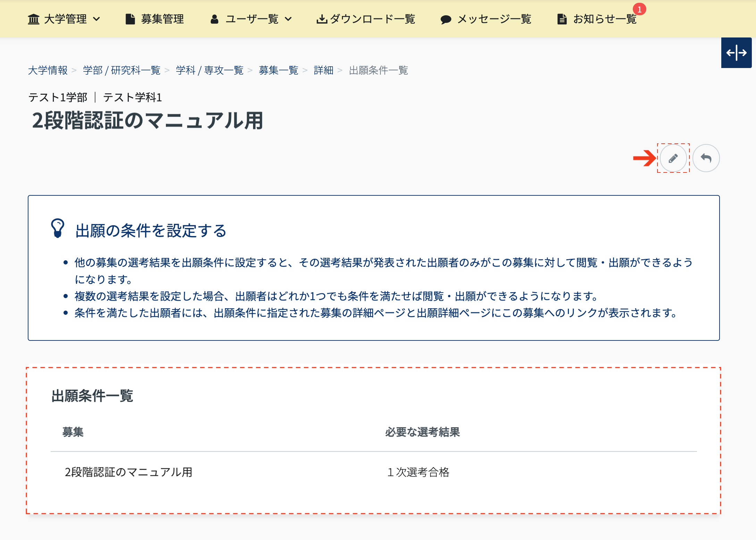This screenshot has height=540, width=756.
Task: Go to 募集一覧 breadcrumb link
Action: click(x=278, y=70)
